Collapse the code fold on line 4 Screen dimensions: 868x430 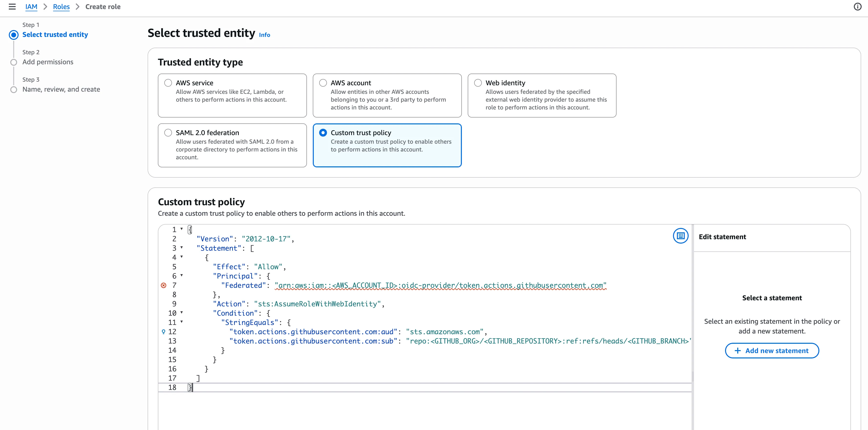(182, 257)
